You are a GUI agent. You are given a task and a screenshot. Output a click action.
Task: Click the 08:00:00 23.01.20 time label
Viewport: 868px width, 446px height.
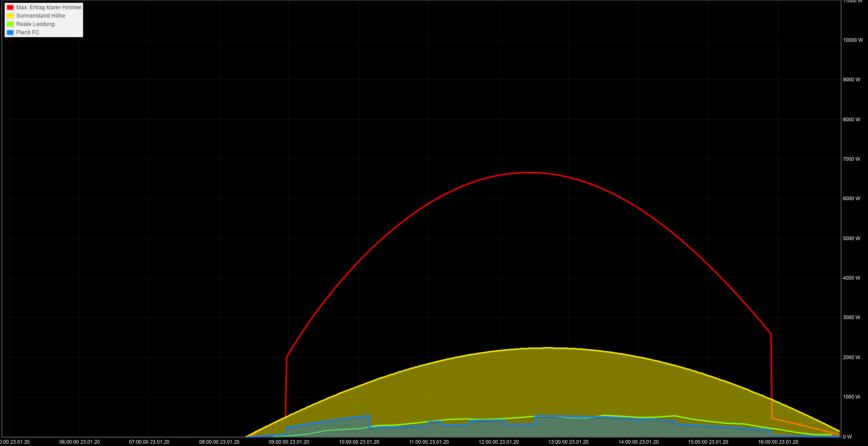pos(219,442)
